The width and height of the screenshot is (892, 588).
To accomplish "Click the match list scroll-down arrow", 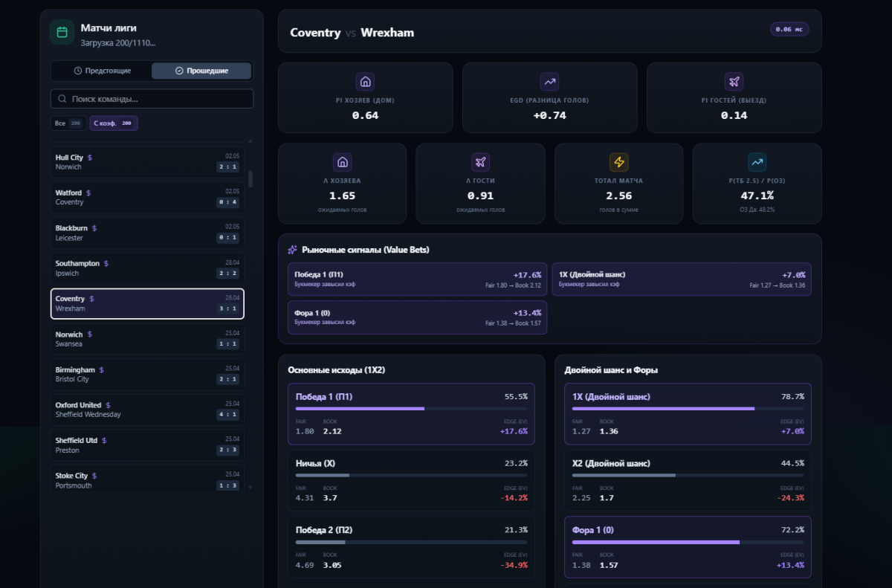I will click(x=250, y=487).
